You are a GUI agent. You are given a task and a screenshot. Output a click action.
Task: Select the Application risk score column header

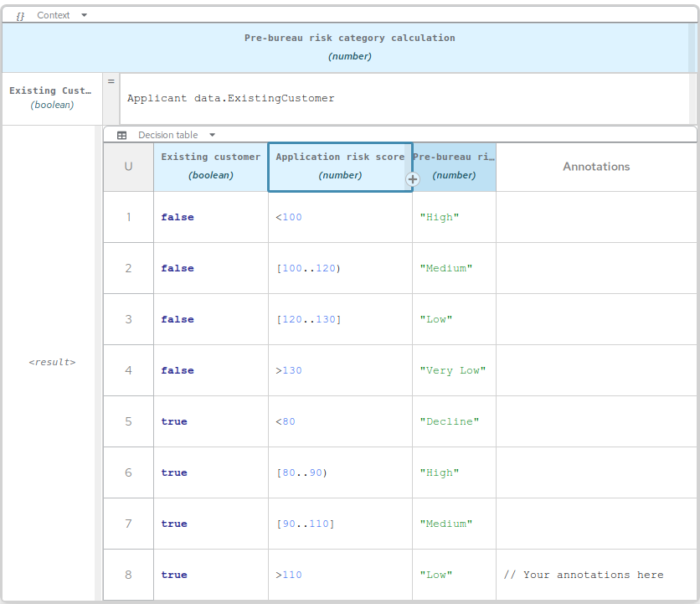pos(340,167)
